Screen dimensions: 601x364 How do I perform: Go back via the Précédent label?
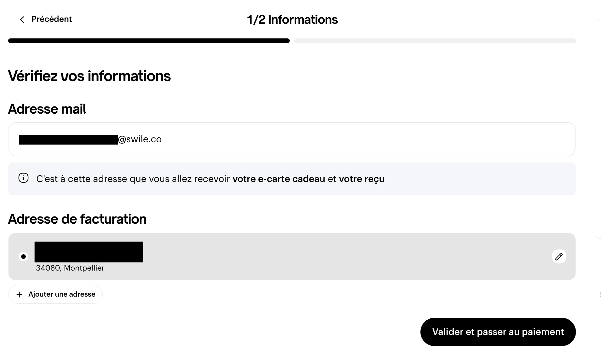pos(51,19)
